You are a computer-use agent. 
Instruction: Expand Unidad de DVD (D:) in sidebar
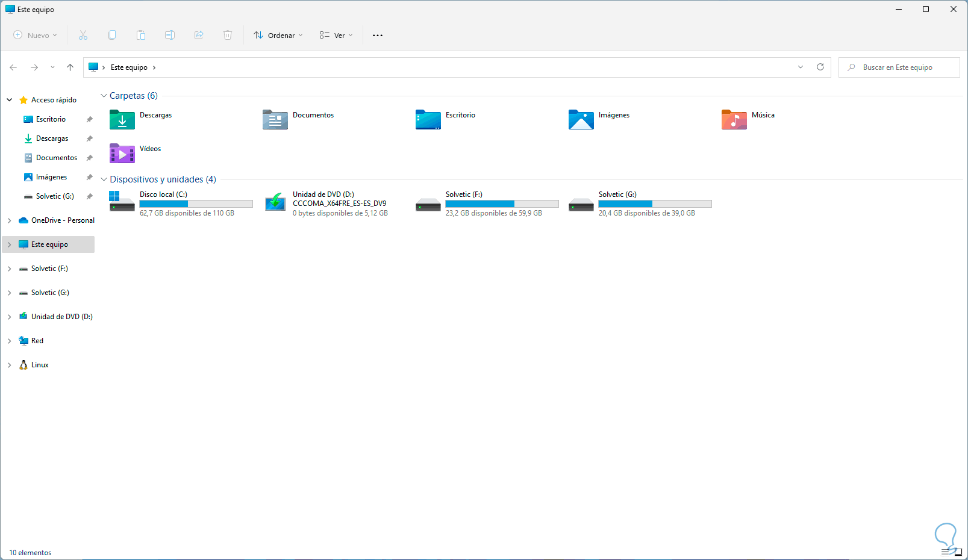[x=9, y=316]
